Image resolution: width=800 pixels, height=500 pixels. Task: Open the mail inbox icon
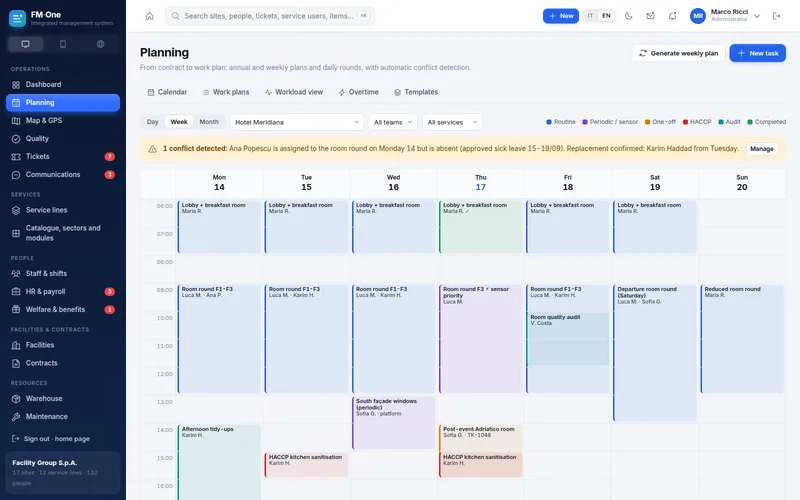pyautogui.click(x=651, y=16)
